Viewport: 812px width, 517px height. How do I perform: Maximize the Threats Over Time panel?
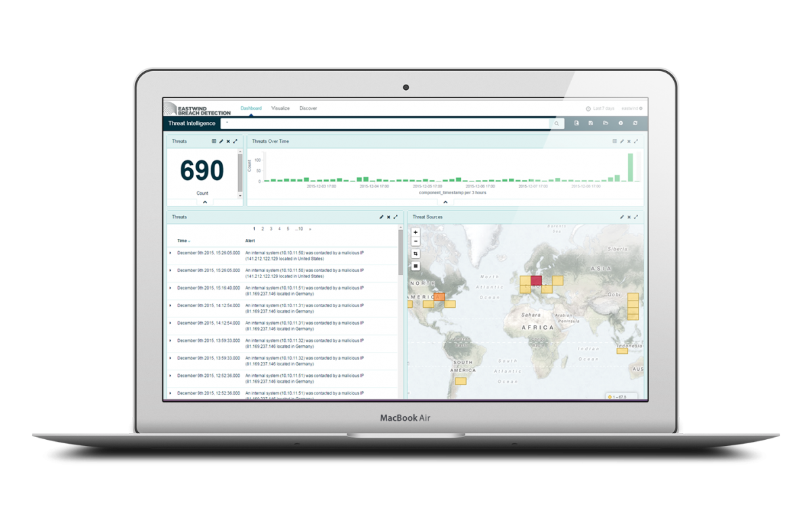click(x=636, y=141)
